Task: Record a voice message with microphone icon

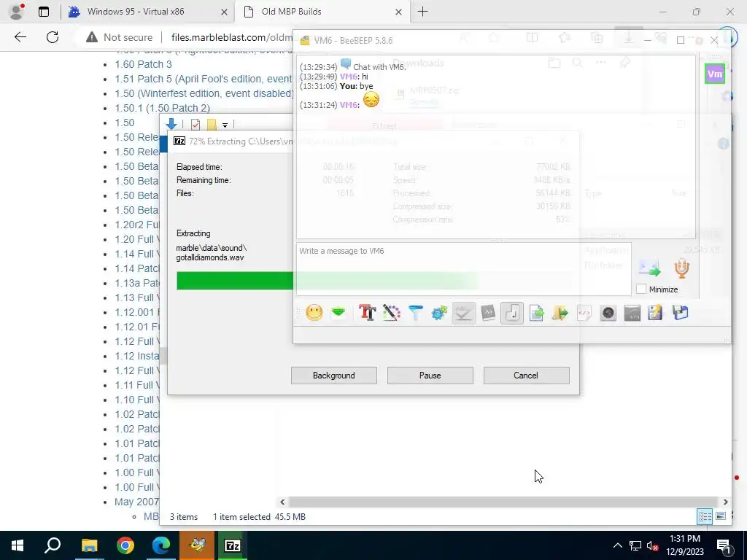Action: pos(682,268)
